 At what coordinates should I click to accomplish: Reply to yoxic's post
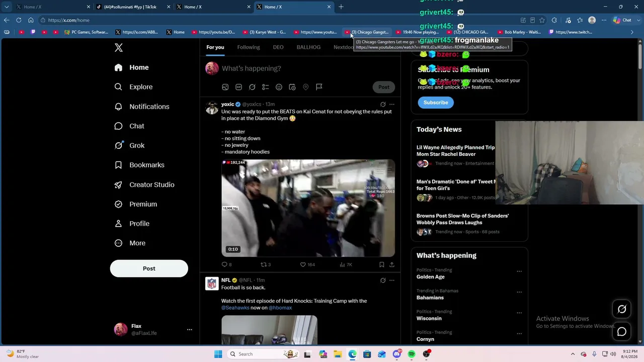[x=226, y=264]
